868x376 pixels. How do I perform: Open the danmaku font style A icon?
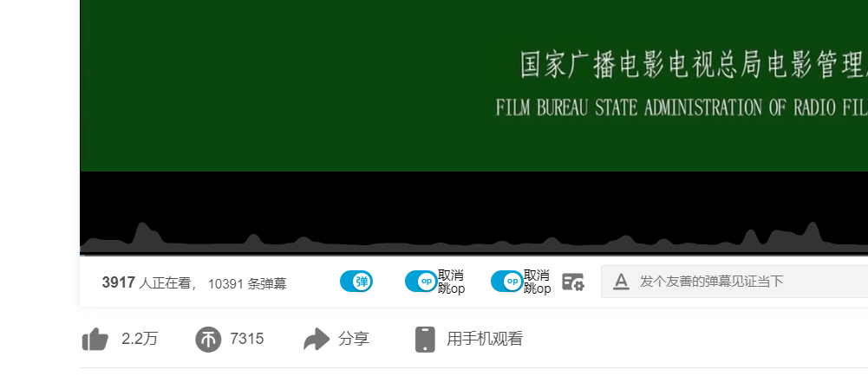tap(621, 282)
